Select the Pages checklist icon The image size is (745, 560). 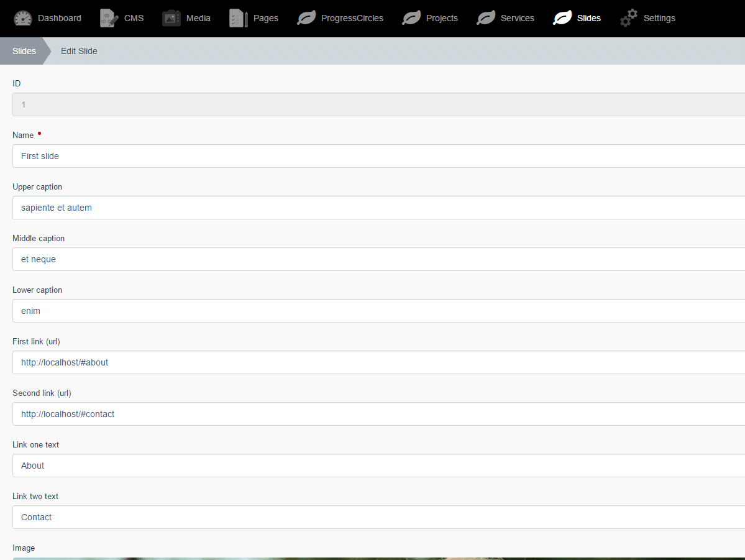pos(239,18)
